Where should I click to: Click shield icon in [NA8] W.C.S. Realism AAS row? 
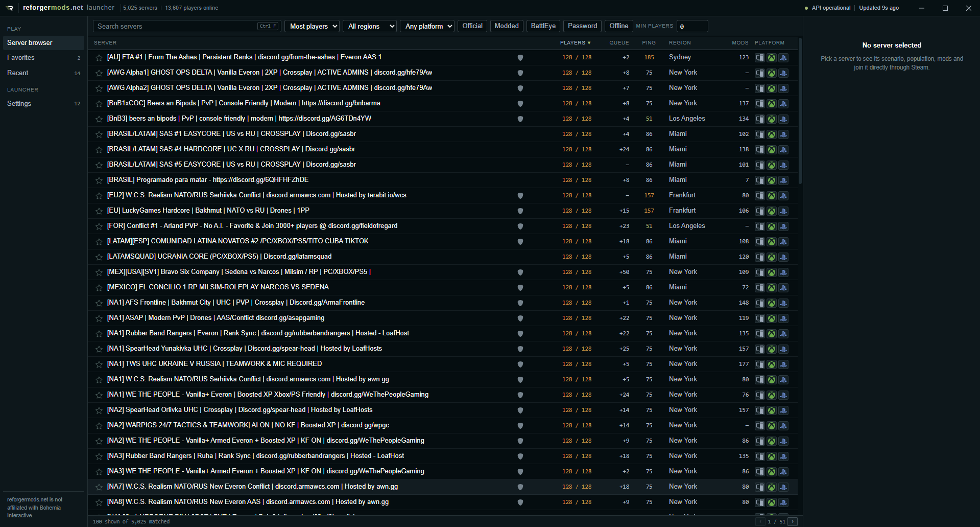(520, 502)
